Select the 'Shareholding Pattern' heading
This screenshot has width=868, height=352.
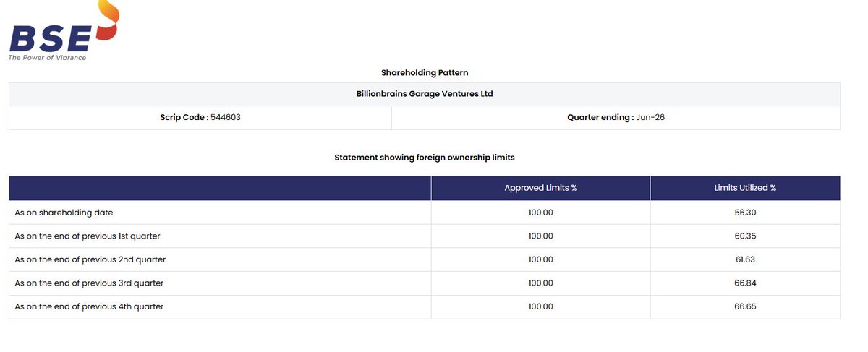pyautogui.click(x=425, y=72)
